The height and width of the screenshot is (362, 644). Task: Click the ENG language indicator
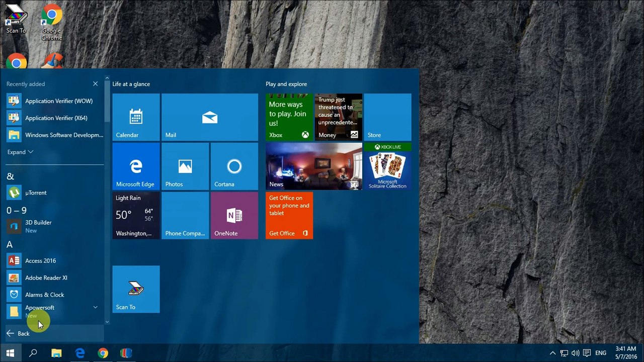pos(601,353)
